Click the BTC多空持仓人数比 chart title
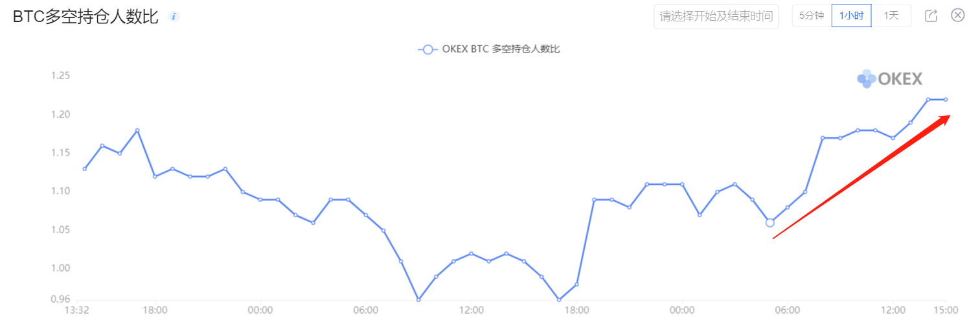The height and width of the screenshot is (326, 980). (85, 16)
